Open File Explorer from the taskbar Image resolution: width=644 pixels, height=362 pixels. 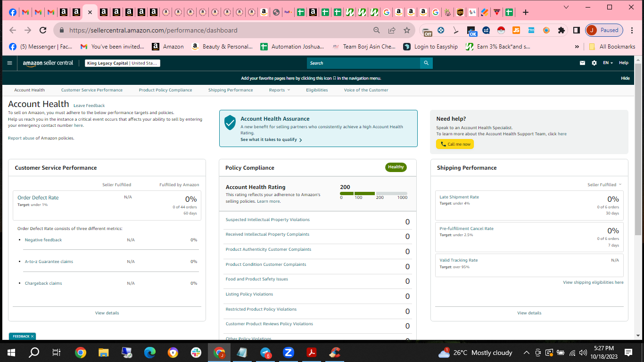click(103, 352)
